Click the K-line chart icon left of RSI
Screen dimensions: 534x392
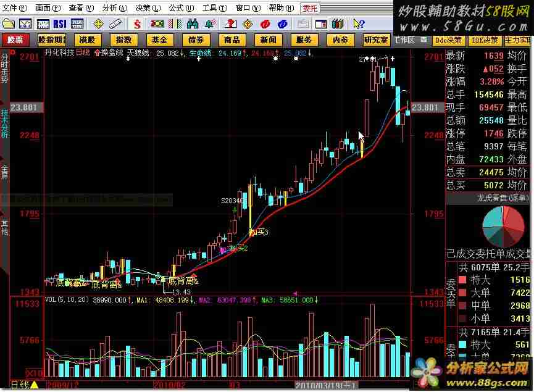(43, 24)
